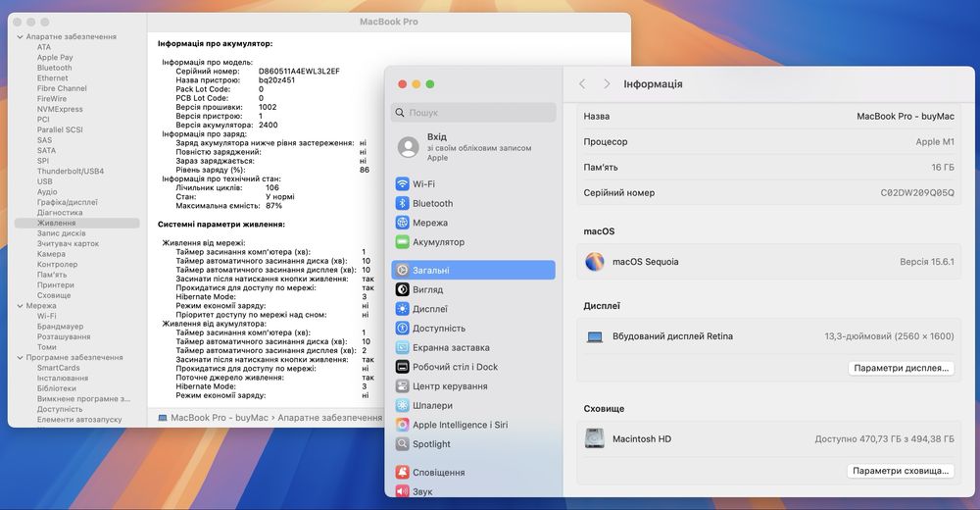The width and height of the screenshot is (980, 510).
Task: Open the Шпалери wallpaper icon
Action: tap(403, 405)
